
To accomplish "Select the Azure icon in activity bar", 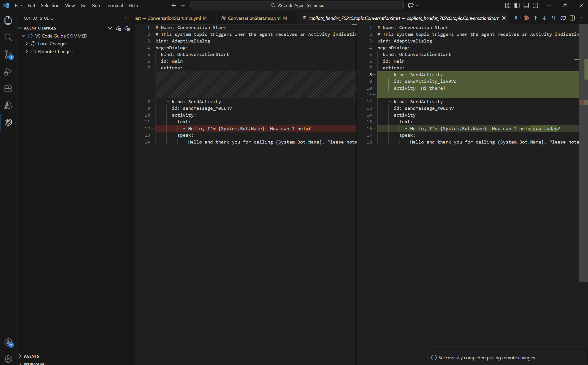I will (x=8, y=105).
